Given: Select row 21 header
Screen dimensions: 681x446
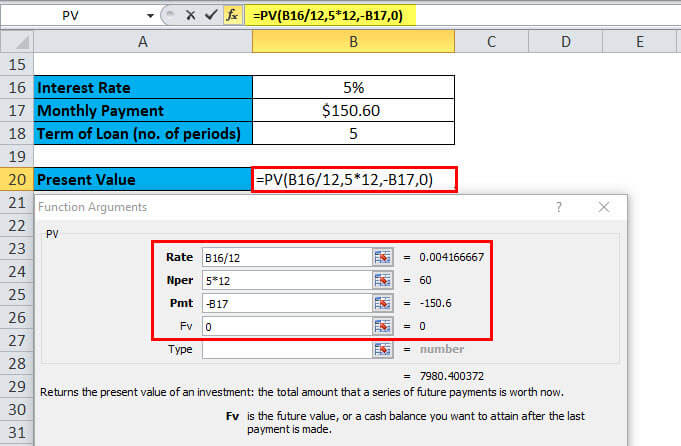Looking at the screenshot, I should click(x=17, y=202).
